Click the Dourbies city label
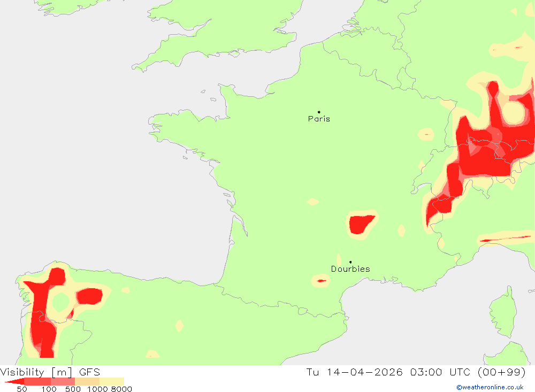Image resolution: width=535 pixels, height=392 pixels. click(350, 269)
